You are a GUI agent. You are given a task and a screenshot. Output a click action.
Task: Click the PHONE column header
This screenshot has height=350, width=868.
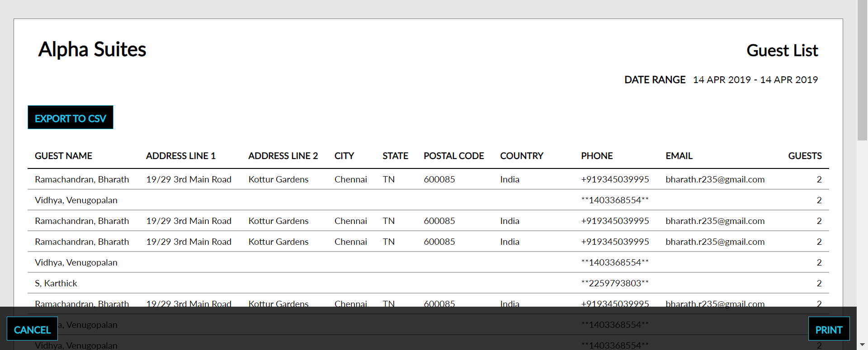pos(597,156)
